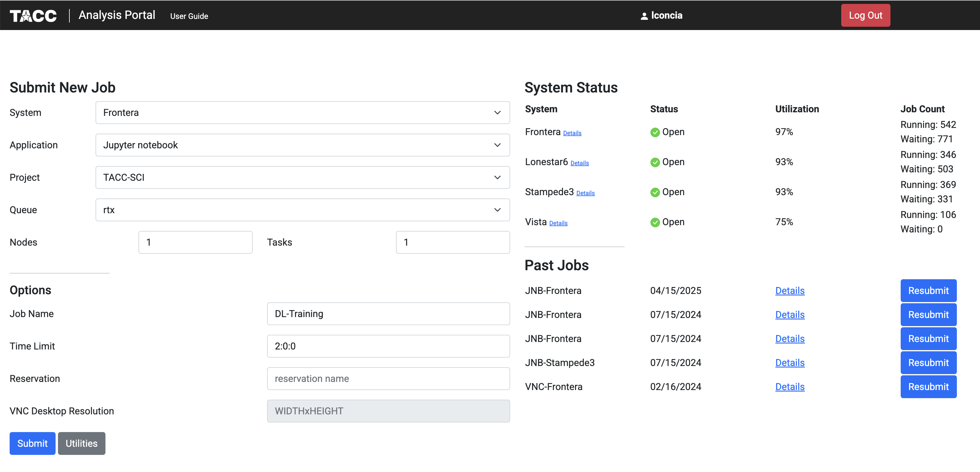Click the 'Running: 369' job count
The height and width of the screenshot is (472, 980).
[928, 185]
